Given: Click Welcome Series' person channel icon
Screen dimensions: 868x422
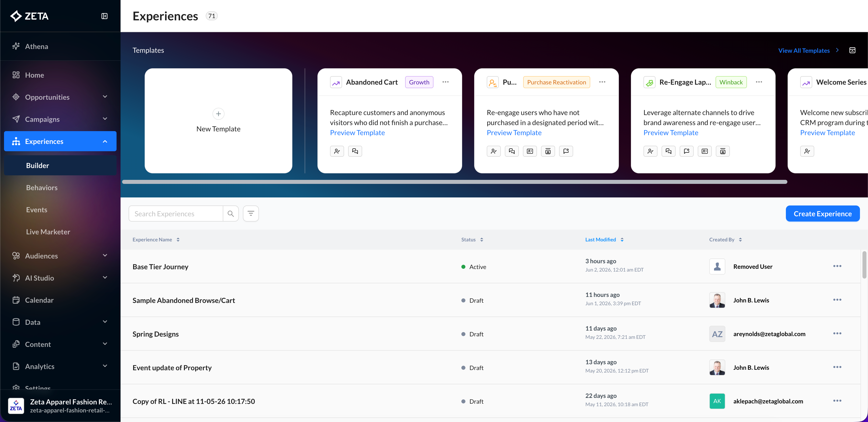Looking at the screenshot, I should [807, 151].
